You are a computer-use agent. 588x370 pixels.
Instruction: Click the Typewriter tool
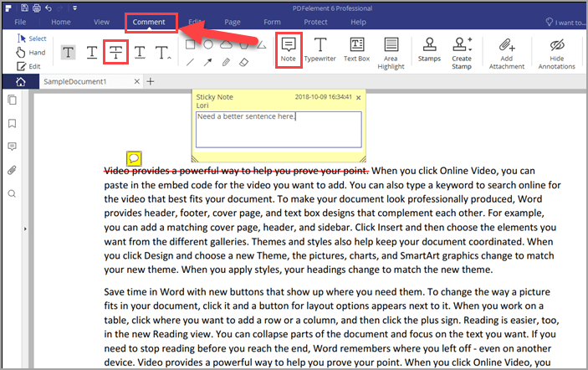click(320, 50)
